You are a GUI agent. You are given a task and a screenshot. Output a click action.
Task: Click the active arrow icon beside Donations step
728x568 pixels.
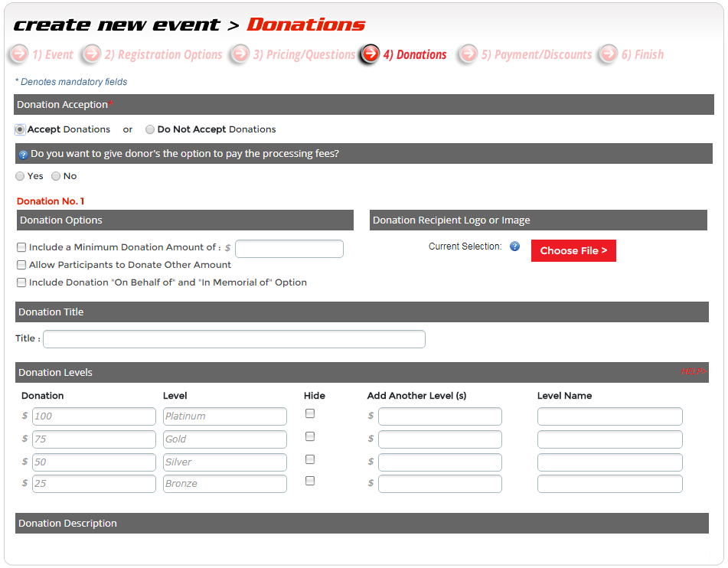point(370,54)
